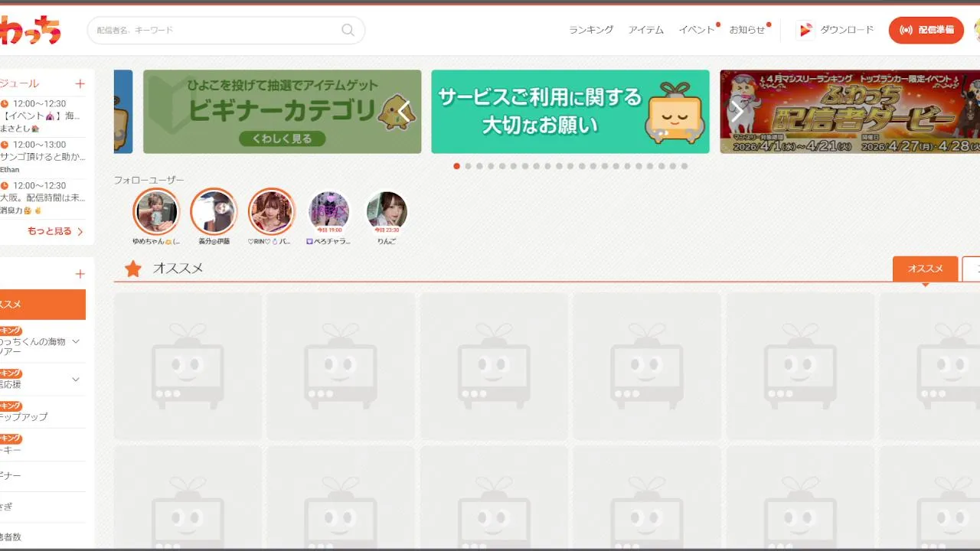Viewport: 980px width, 551px height.
Task: Open the 配信者ダービー event banner
Action: click(x=850, y=112)
